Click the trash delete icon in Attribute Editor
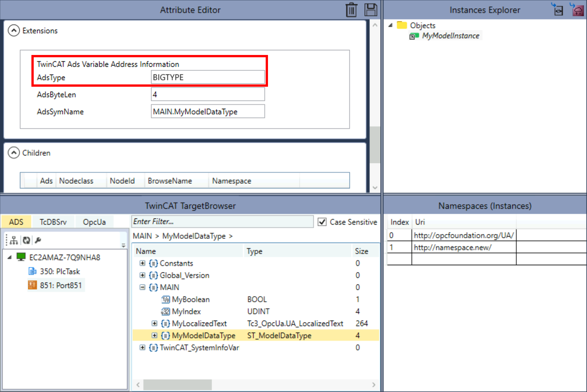Image resolution: width=587 pixels, height=392 pixels. click(x=351, y=9)
